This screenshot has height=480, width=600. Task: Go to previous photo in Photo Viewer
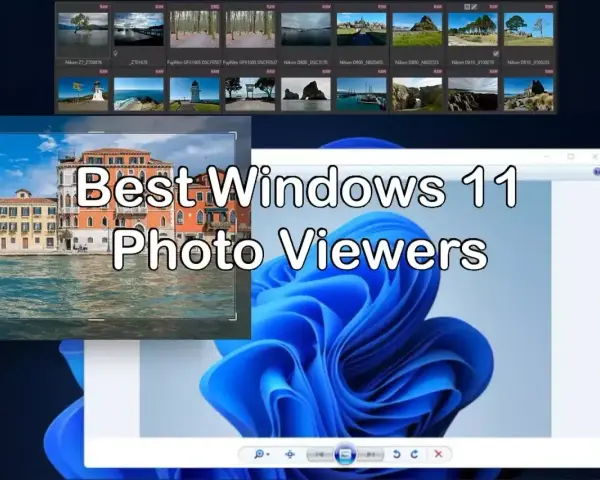(x=320, y=454)
